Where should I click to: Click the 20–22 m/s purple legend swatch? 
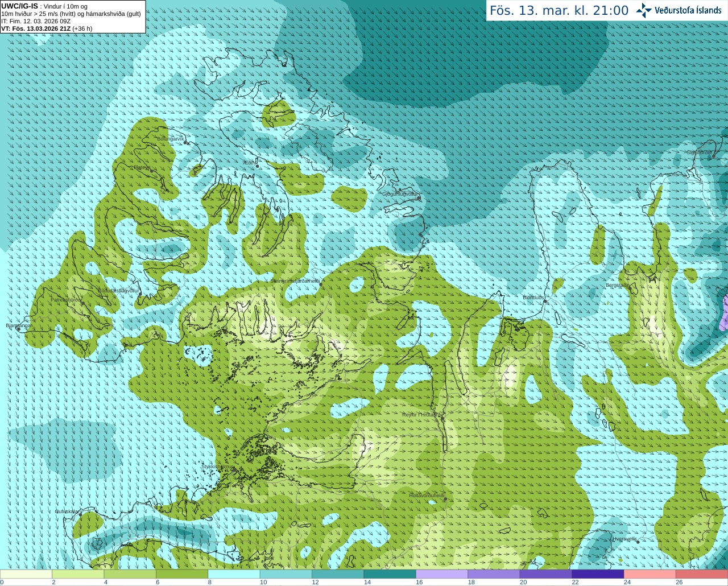[546, 574]
